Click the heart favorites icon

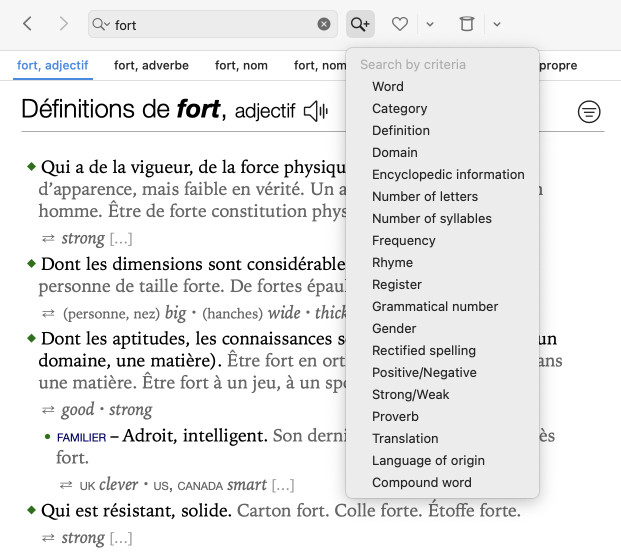(400, 23)
